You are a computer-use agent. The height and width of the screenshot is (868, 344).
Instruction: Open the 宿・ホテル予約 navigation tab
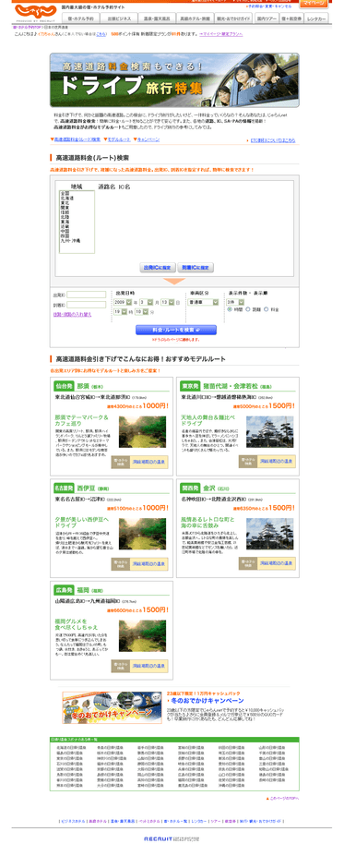81,18
